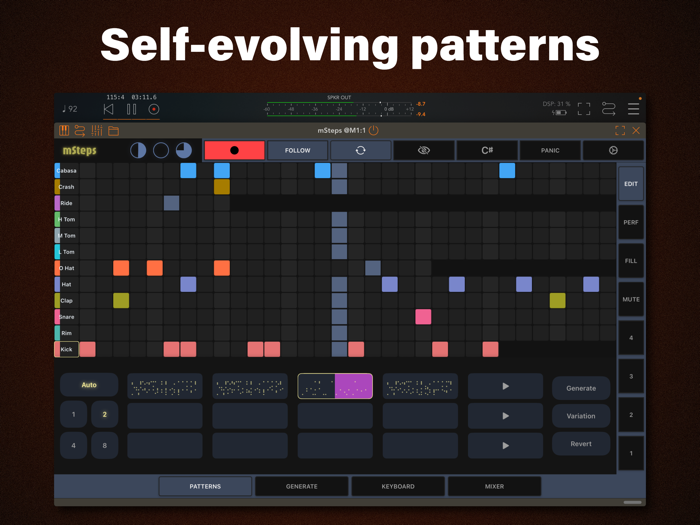Open the mixer sliders icon in plugin header
Screen dimensions: 700x525
click(x=97, y=130)
